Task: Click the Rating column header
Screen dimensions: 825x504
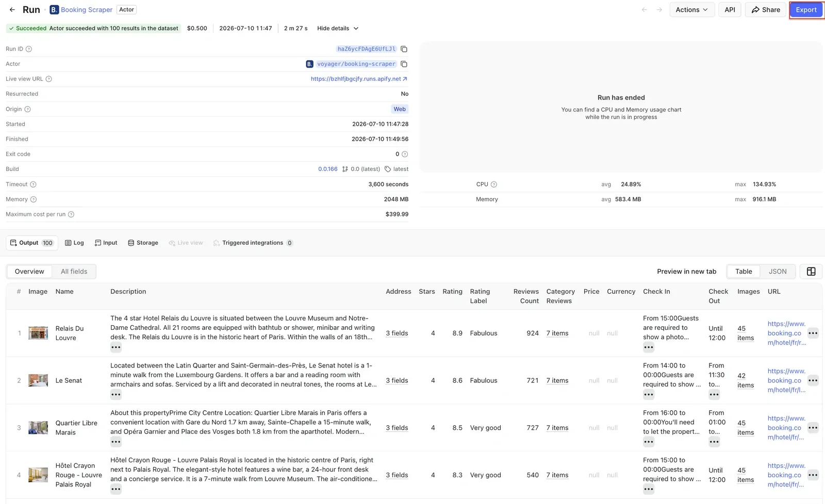Action: tap(452, 292)
